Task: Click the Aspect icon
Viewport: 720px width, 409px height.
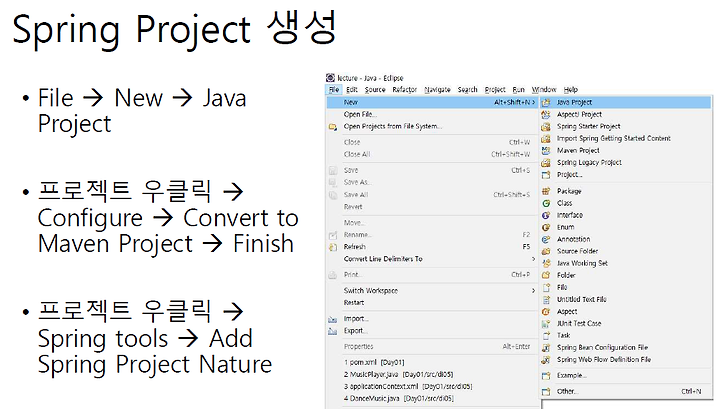Action: click(x=546, y=311)
